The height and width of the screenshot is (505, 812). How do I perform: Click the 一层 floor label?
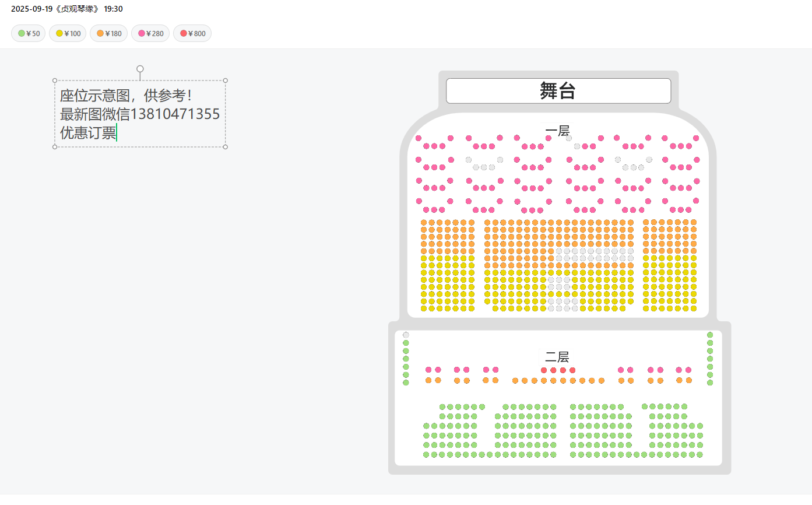(557, 131)
